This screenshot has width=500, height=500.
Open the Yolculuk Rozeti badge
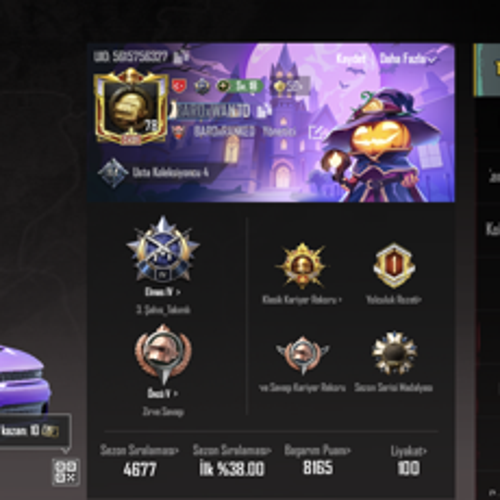click(394, 265)
